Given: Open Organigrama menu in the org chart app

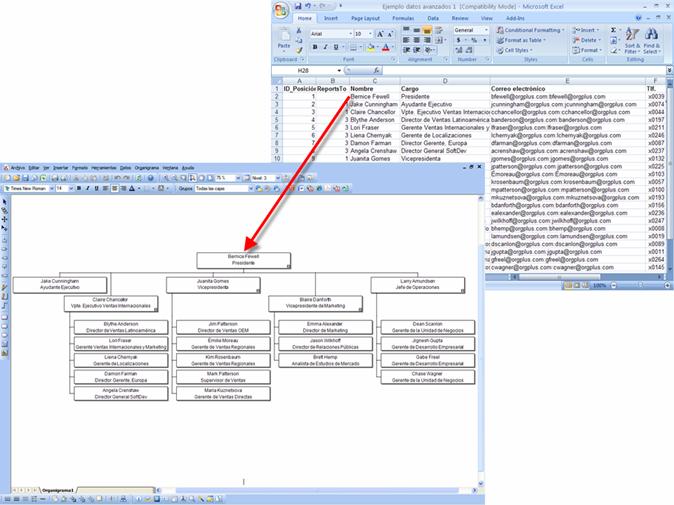Looking at the screenshot, I should [x=147, y=168].
